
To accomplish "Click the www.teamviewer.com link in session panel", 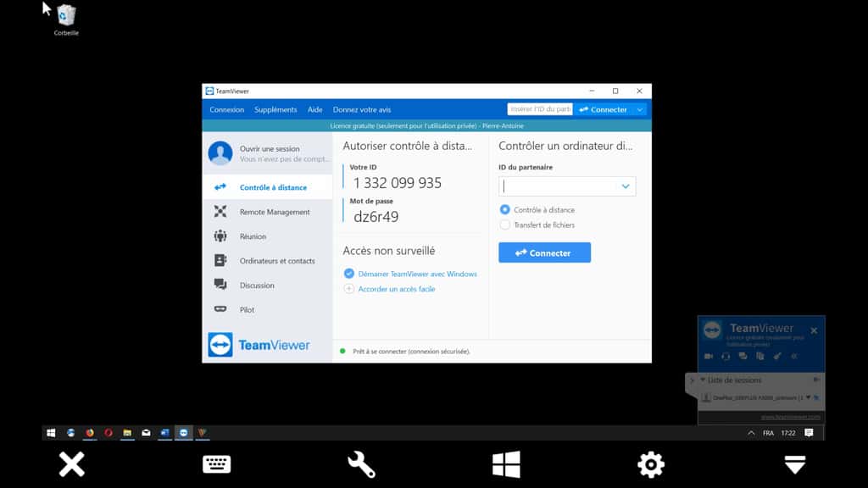I will pyautogui.click(x=791, y=417).
